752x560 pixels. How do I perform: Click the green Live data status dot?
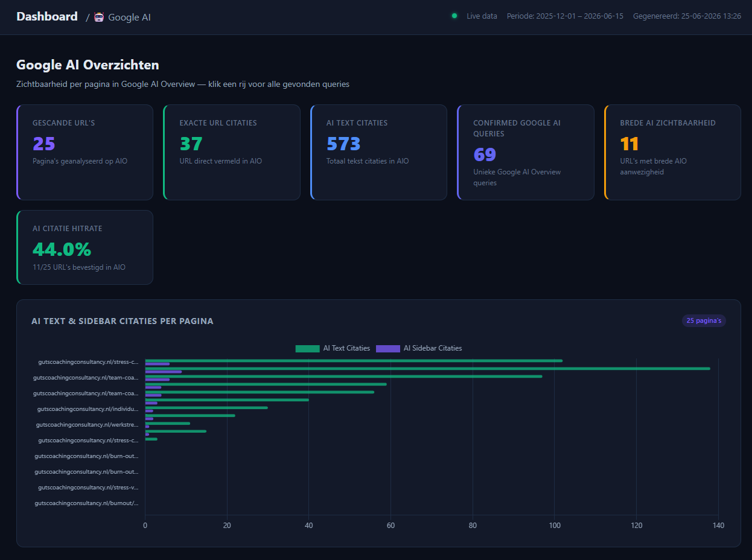(454, 16)
